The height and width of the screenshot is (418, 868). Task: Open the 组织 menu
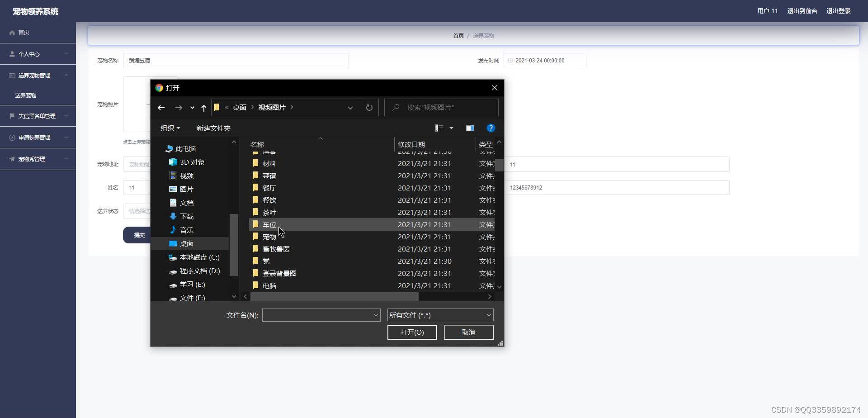[170, 128]
